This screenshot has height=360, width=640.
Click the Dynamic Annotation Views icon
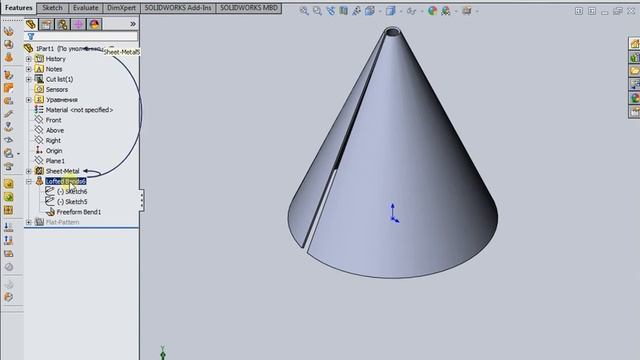pyautogui.click(x=357, y=11)
